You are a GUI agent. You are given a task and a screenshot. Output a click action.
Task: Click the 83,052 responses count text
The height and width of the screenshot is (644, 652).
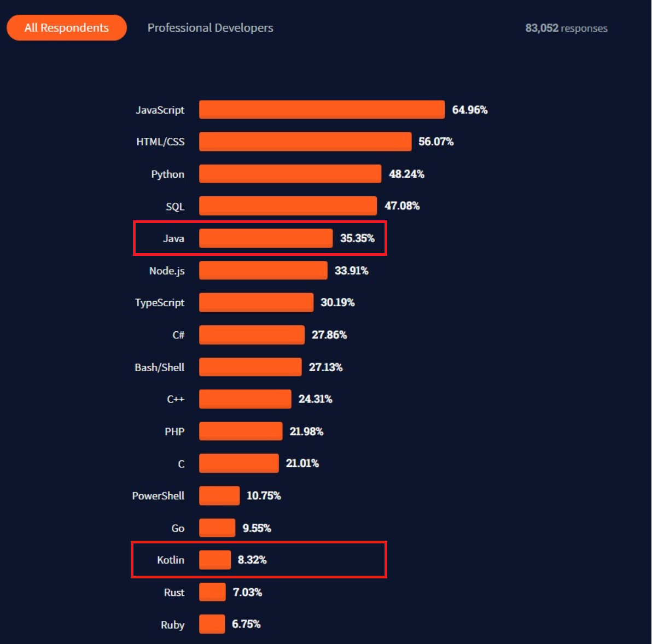pos(566,28)
